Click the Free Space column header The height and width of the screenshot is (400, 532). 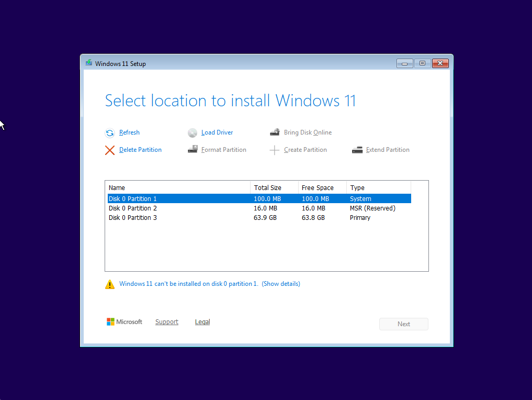click(x=322, y=188)
